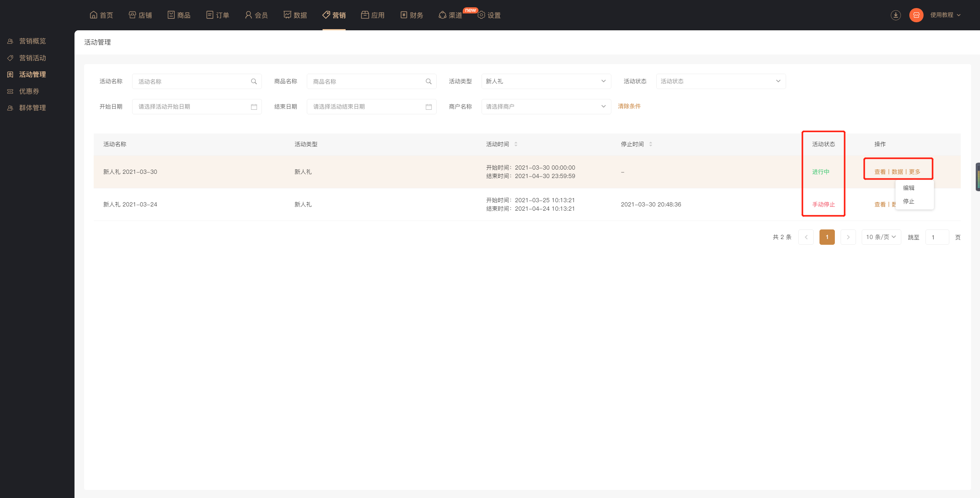This screenshot has width=980, height=498.
Task: Click the 新人礼 2021-03-30 activity name
Action: pos(130,172)
